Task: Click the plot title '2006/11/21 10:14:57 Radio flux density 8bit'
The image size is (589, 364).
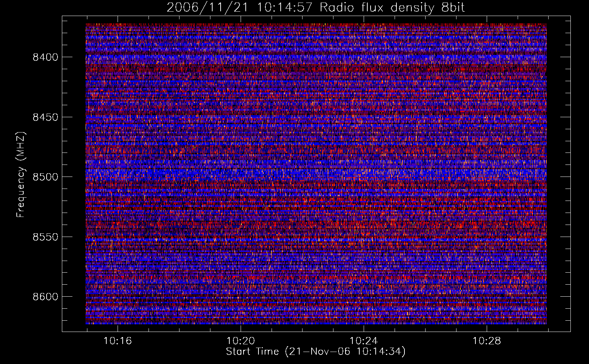Action: click(x=316, y=7)
